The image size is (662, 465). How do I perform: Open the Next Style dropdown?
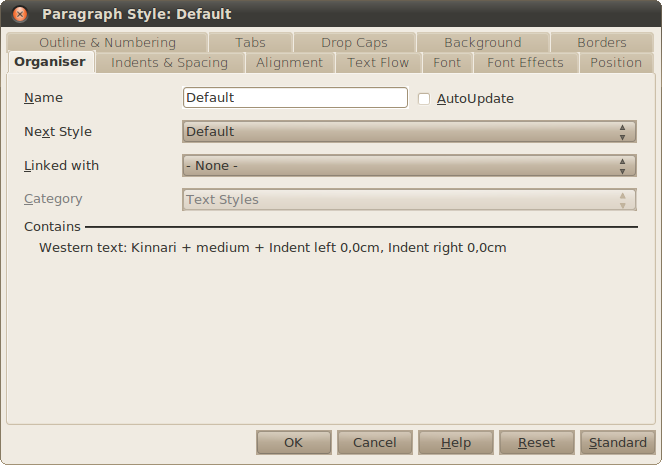tap(409, 132)
